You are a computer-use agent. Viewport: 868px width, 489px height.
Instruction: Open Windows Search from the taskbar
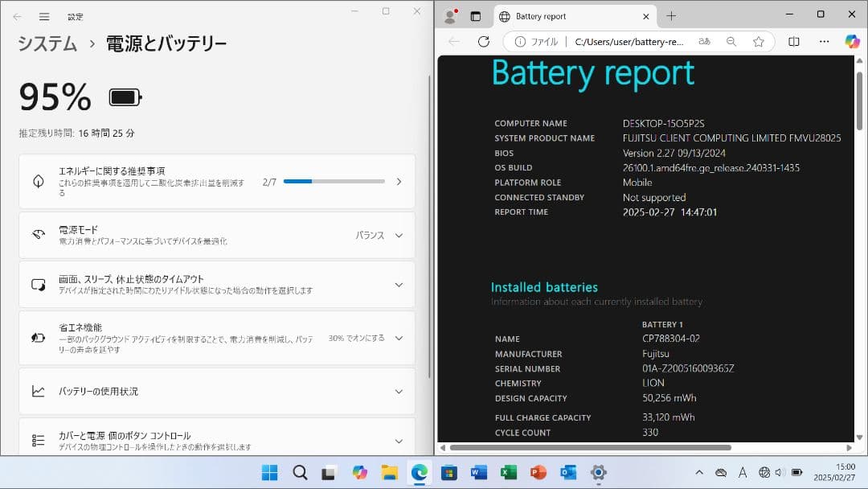coord(300,472)
